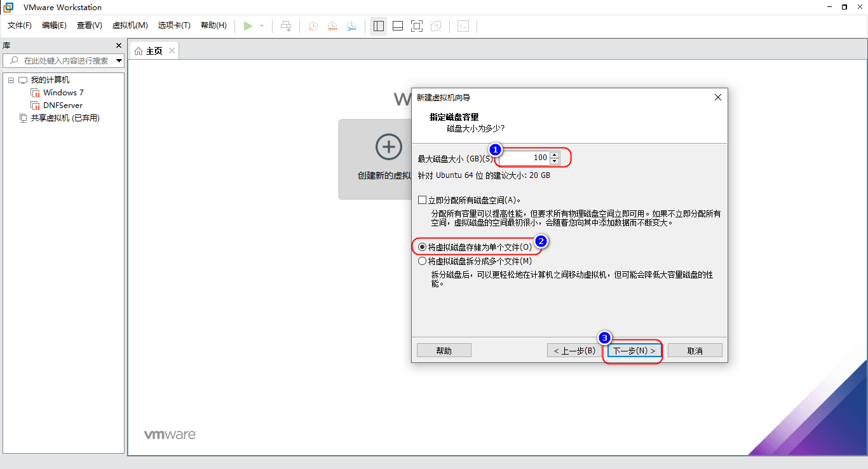Click the 我的计算机 monitor icon
Image resolution: width=868 pixels, height=469 pixels.
click(x=23, y=80)
